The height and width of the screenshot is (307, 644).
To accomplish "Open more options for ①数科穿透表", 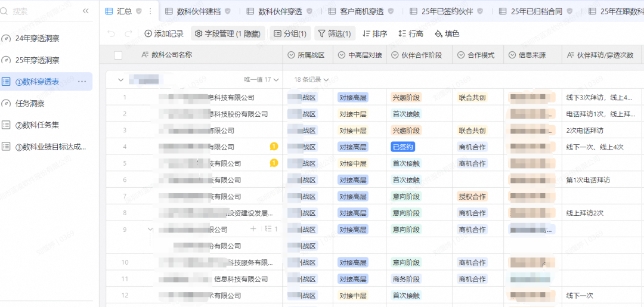I will pos(82,82).
